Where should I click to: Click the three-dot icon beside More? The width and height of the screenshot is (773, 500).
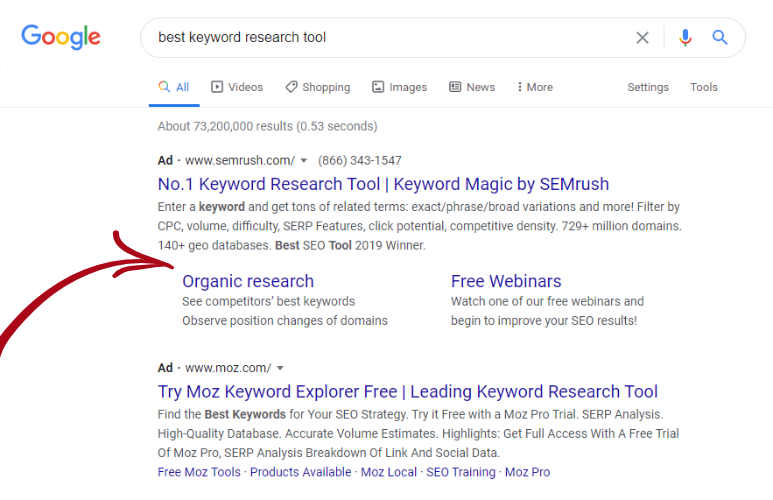coord(520,87)
